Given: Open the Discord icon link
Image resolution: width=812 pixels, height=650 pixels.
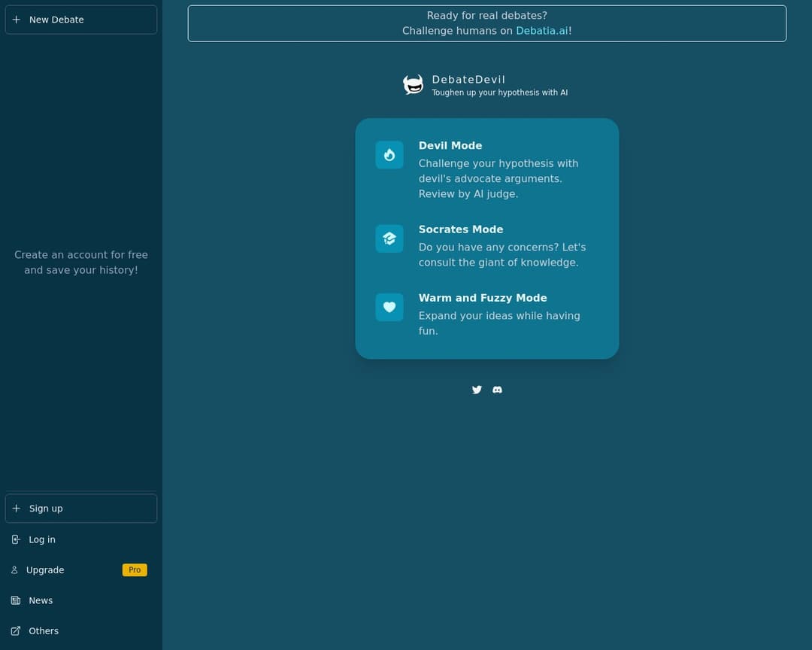Looking at the screenshot, I should [497, 390].
